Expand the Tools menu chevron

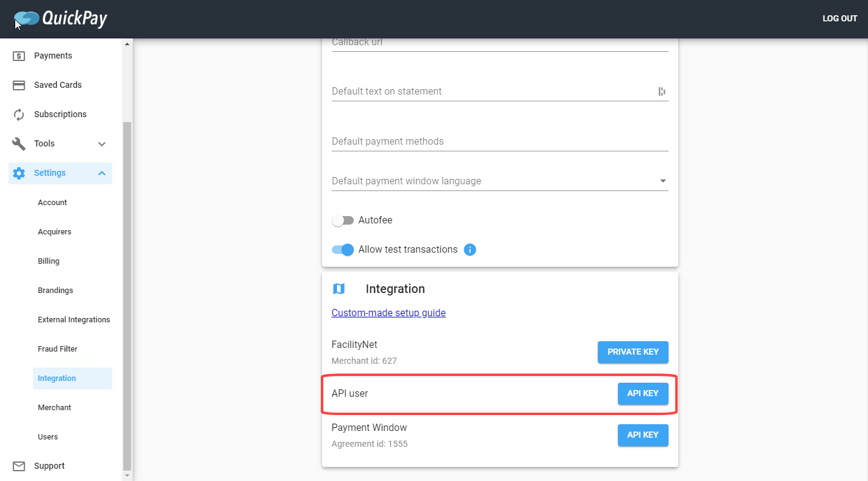[102, 143]
